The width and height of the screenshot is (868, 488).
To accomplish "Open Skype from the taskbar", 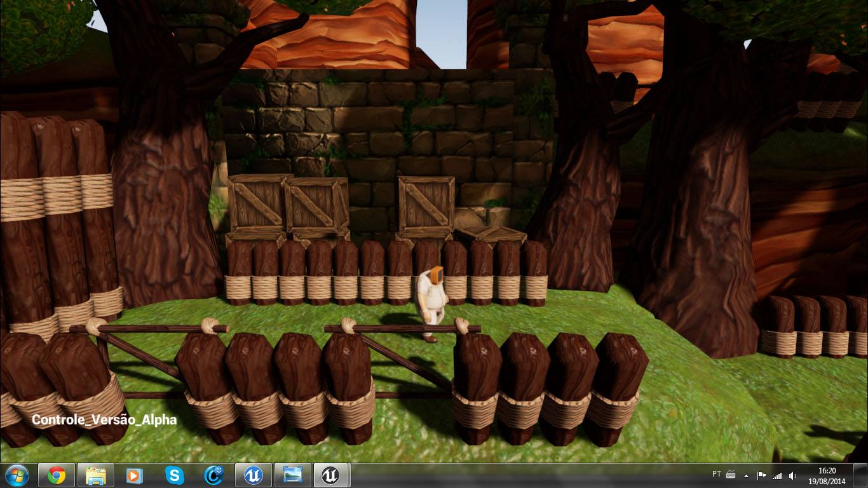I will pyautogui.click(x=174, y=475).
